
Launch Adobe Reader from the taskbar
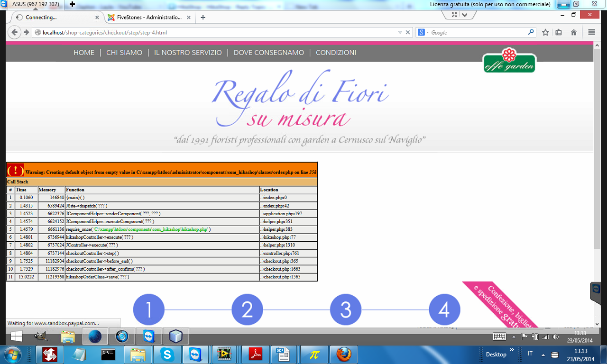pos(256,354)
